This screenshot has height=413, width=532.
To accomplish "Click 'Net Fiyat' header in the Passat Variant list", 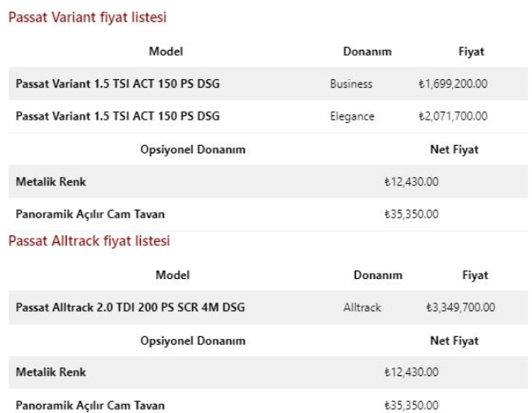I will point(454,149).
